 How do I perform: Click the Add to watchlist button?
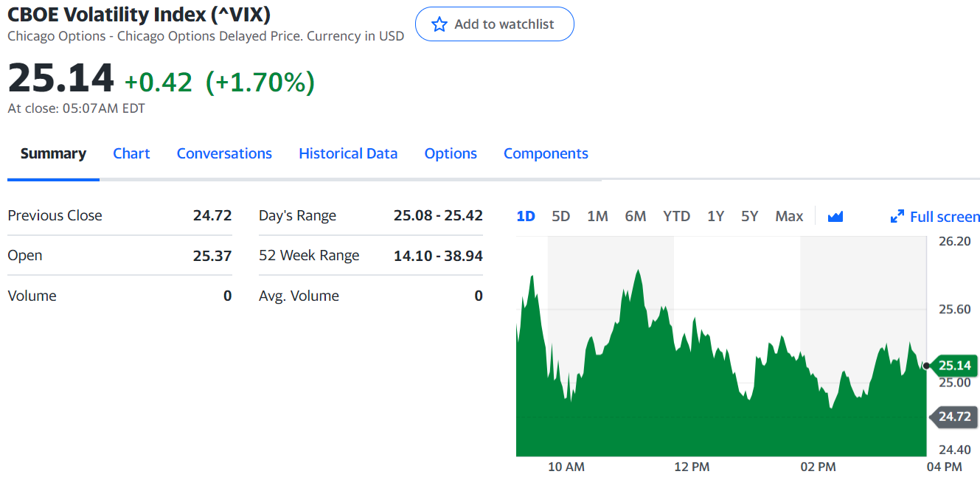pyautogui.click(x=495, y=24)
